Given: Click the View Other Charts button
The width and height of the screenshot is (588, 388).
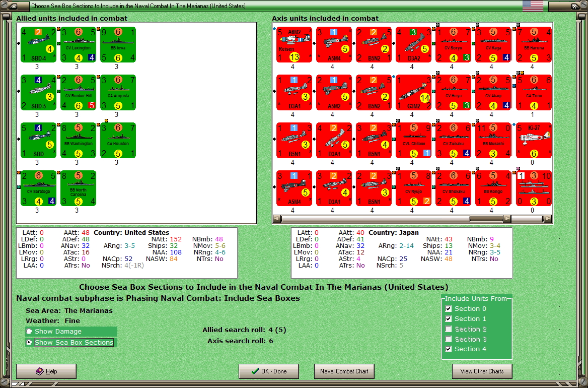Looking at the screenshot, I should tap(482, 371).
